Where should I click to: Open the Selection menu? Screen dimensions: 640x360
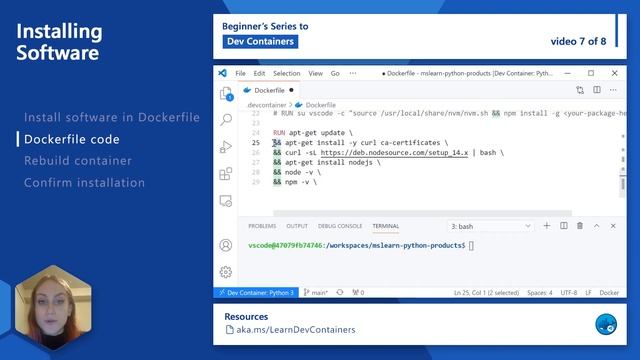tap(287, 73)
